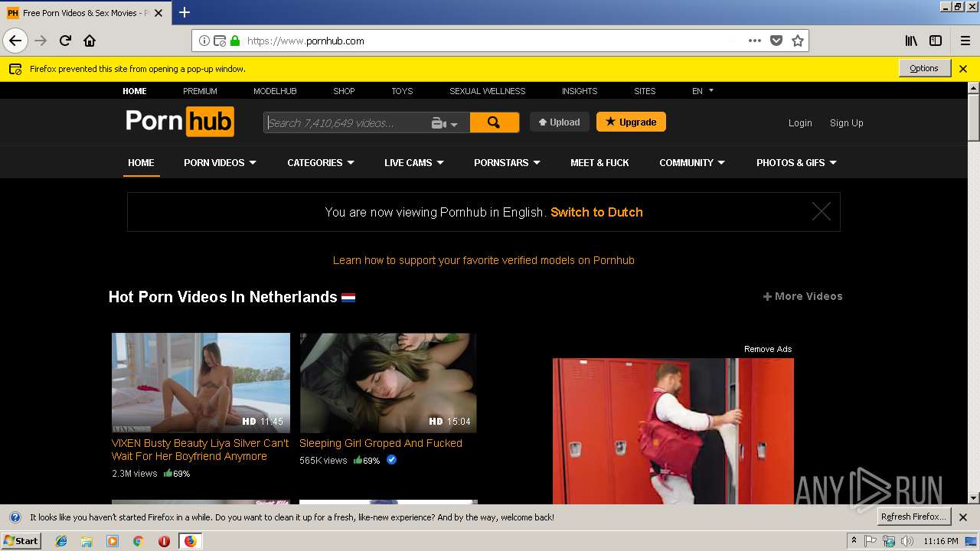Open MODELHUB in the top bar
The width and height of the screenshot is (980, 551).
275,91
